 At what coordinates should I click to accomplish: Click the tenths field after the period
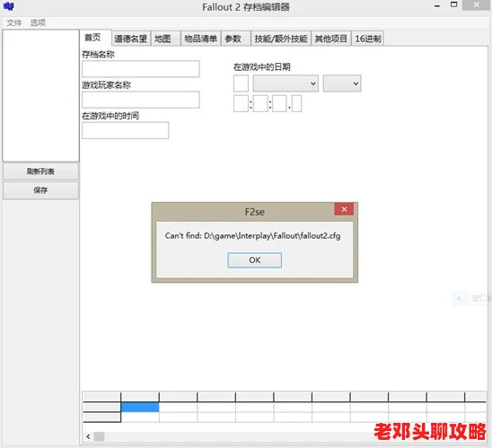coord(296,103)
